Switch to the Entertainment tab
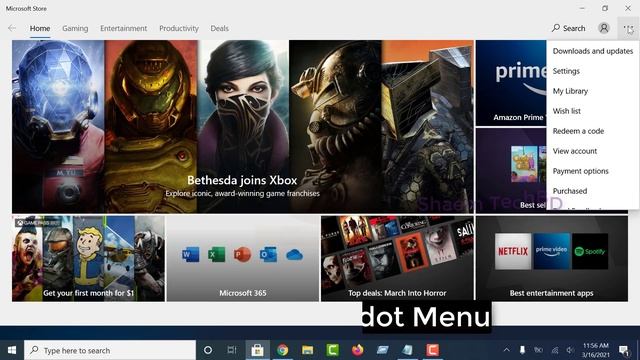The width and height of the screenshot is (640, 360). point(124,28)
